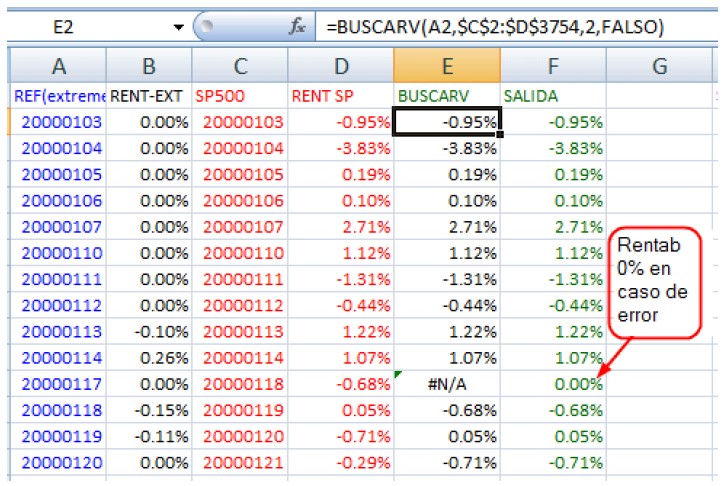Select the black -3.83% cell in the BUSCARV column
This screenshot has width=724, height=486.
(447, 148)
